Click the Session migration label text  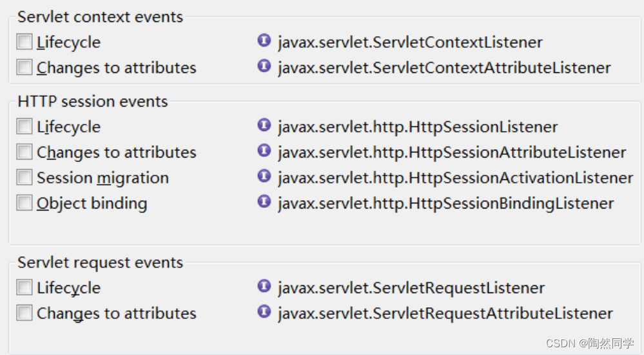[x=102, y=178]
